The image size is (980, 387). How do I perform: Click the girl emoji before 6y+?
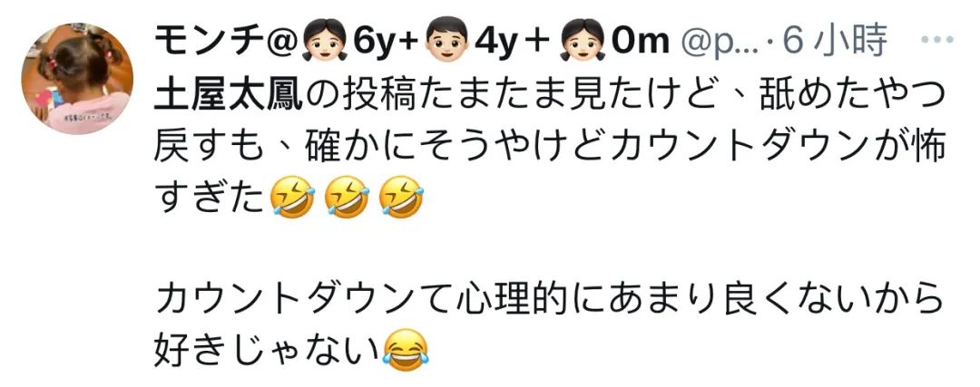click(324, 41)
